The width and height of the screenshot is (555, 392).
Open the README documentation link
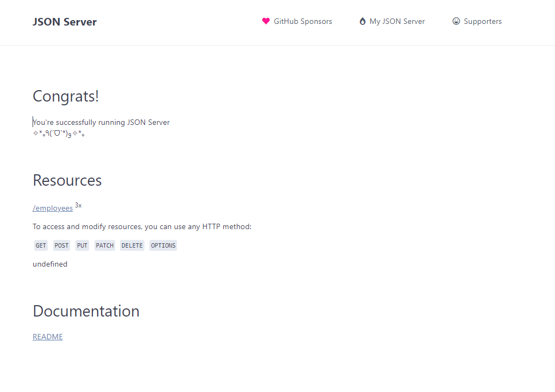point(48,337)
